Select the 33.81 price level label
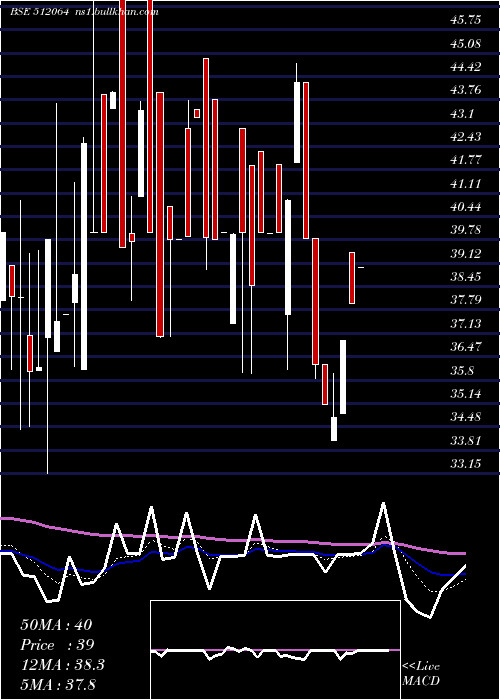The image size is (500, 700). click(x=466, y=441)
